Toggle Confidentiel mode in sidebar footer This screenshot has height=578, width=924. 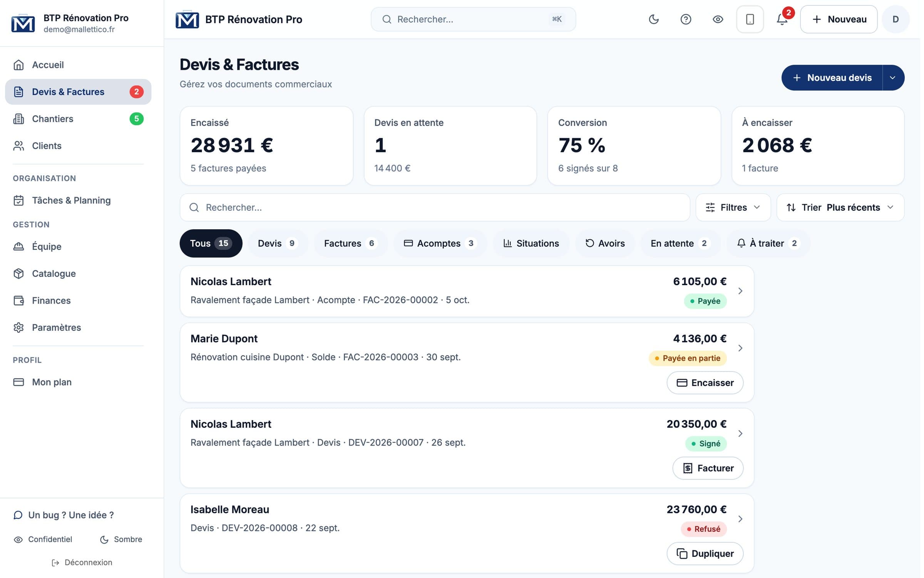click(x=43, y=539)
